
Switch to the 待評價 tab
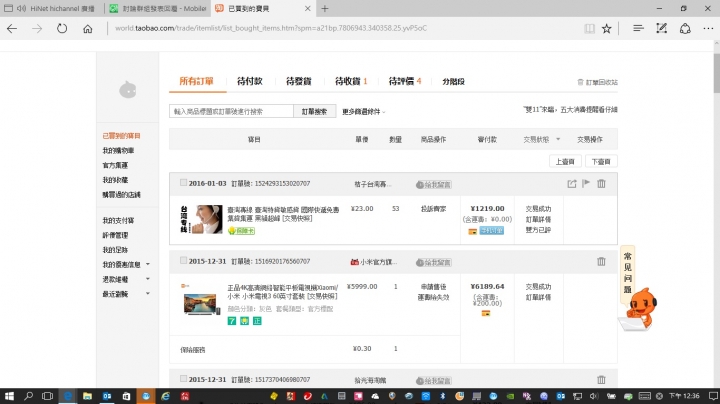[405, 81]
